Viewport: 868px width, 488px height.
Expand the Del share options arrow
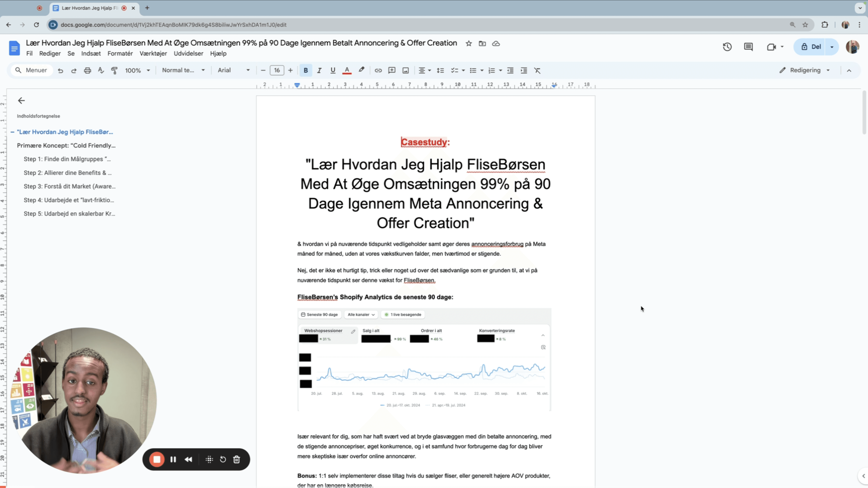832,47
